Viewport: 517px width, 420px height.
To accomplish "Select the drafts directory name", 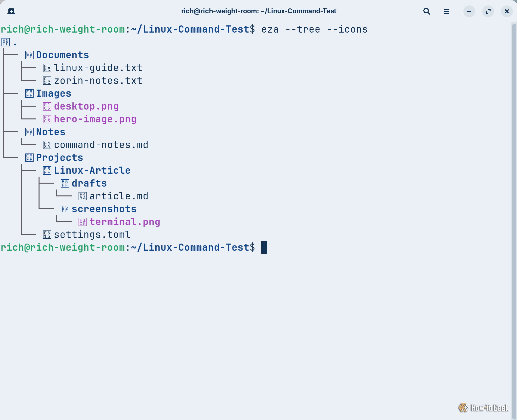I will click(x=89, y=183).
